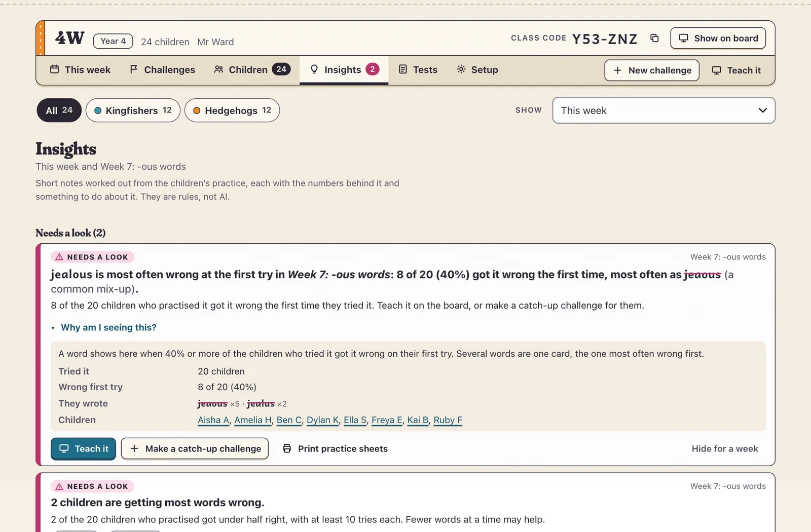Click the orange dot in Hedgehogs chip
Viewport: 811px width, 532px height.
tap(197, 110)
